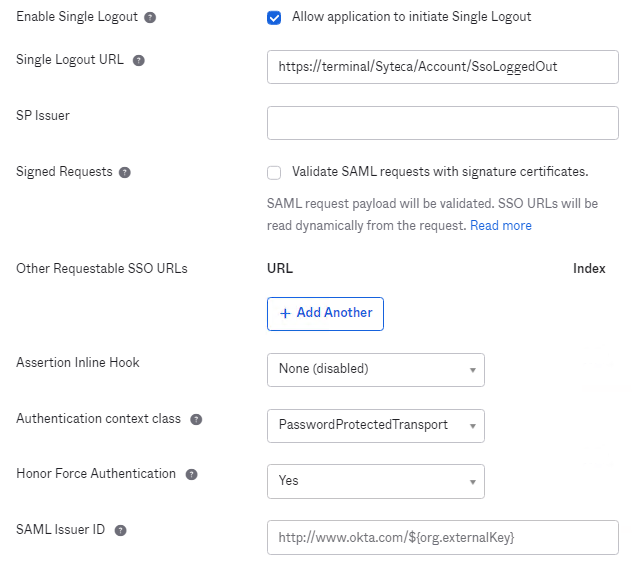Enable Validate SAML requests with signature certificates
The image size is (632, 567).
[274, 172]
